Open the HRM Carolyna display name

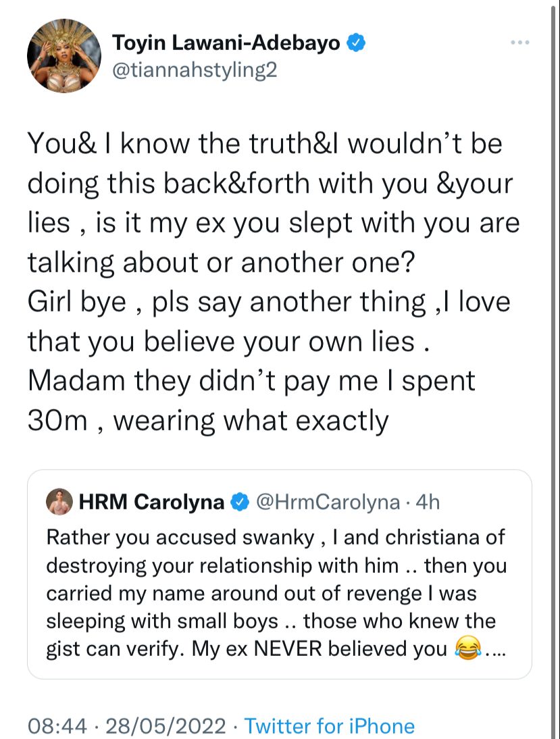[151, 502]
